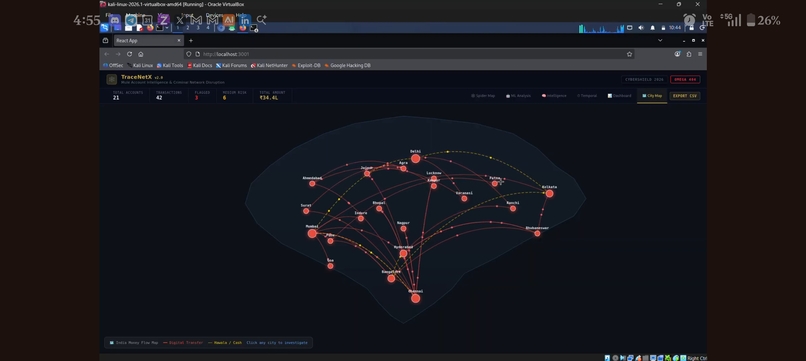Screen dimensions: 806x361
Task: Select the Goa city node
Action: [x=331, y=266]
